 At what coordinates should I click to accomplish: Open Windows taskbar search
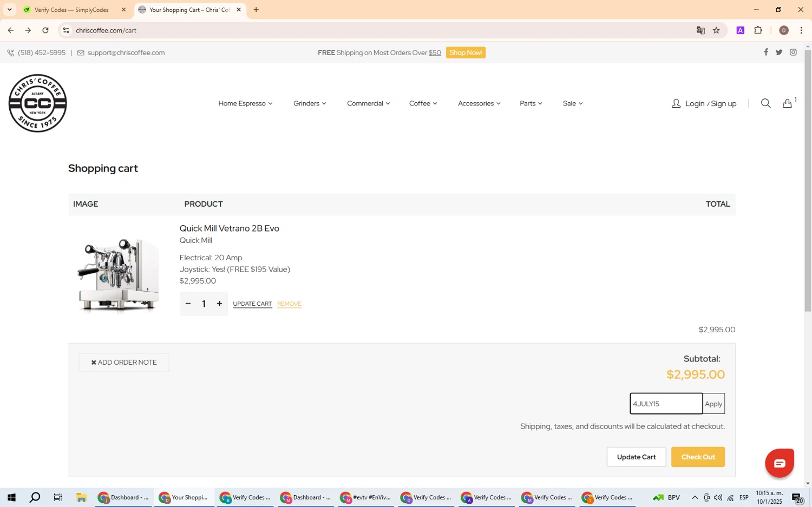click(x=35, y=497)
